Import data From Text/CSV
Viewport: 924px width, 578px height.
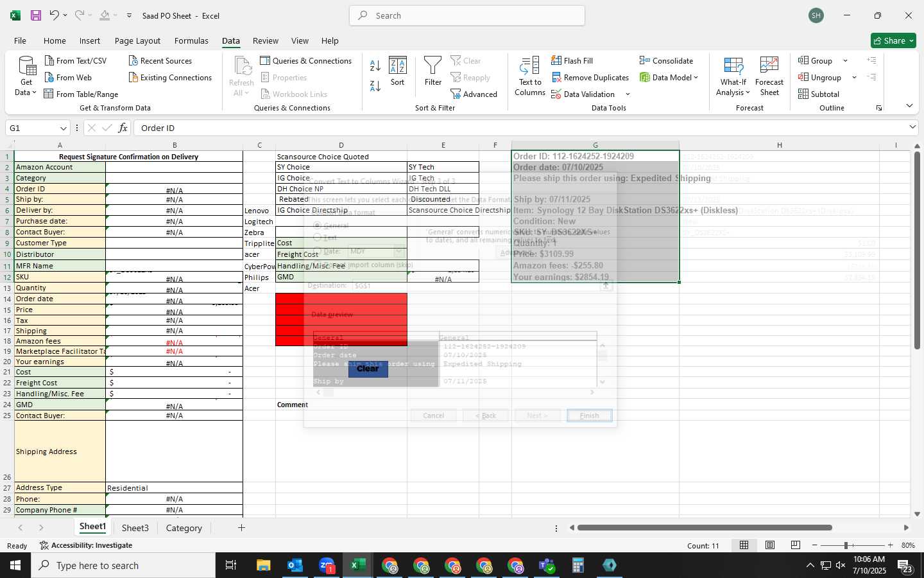coord(76,61)
